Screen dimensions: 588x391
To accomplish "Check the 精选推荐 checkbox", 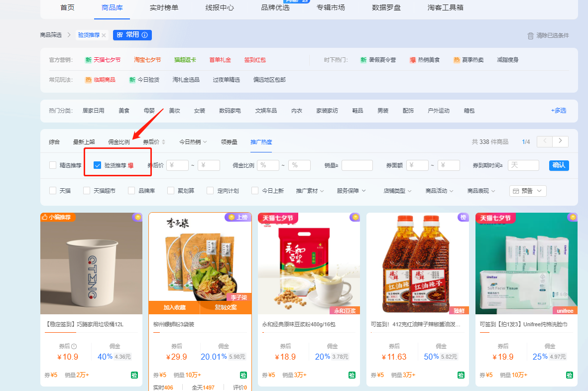I will click(x=53, y=165).
